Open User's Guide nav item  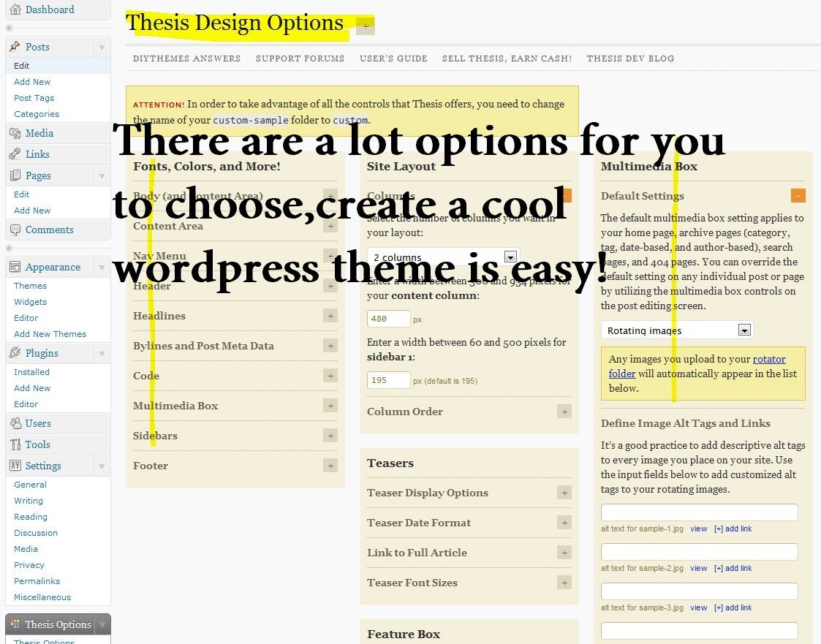(x=393, y=58)
